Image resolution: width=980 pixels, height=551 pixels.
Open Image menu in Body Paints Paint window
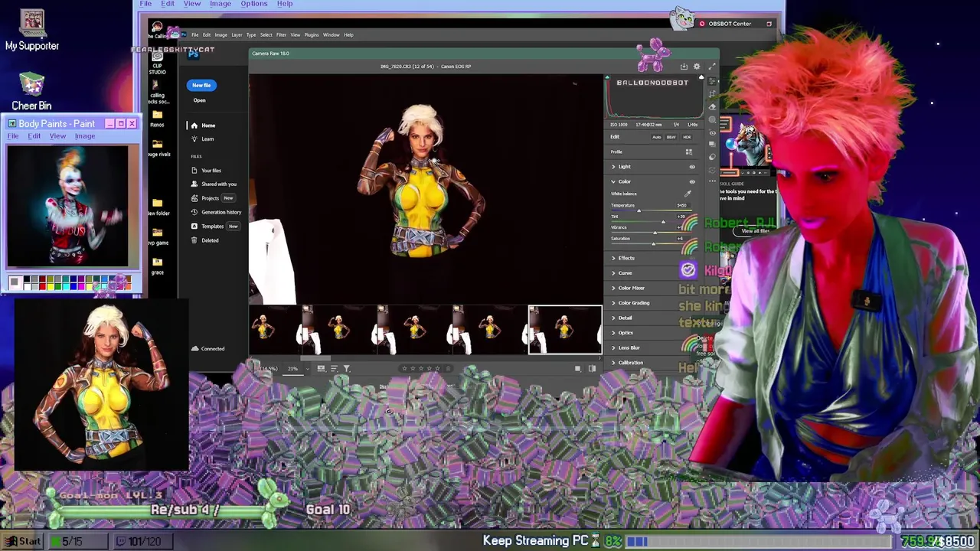[85, 136]
